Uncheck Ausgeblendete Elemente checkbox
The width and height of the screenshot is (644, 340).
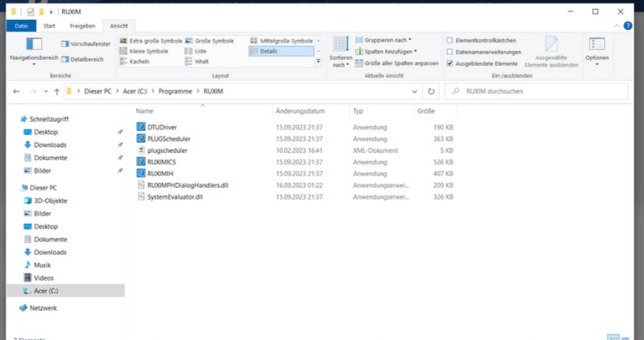pos(449,63)
